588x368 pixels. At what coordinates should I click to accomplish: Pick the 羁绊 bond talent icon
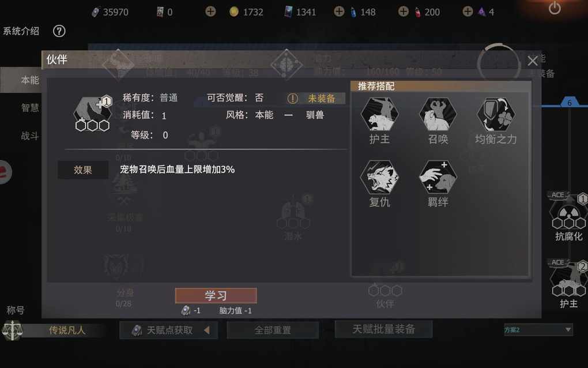coord(438,177)
